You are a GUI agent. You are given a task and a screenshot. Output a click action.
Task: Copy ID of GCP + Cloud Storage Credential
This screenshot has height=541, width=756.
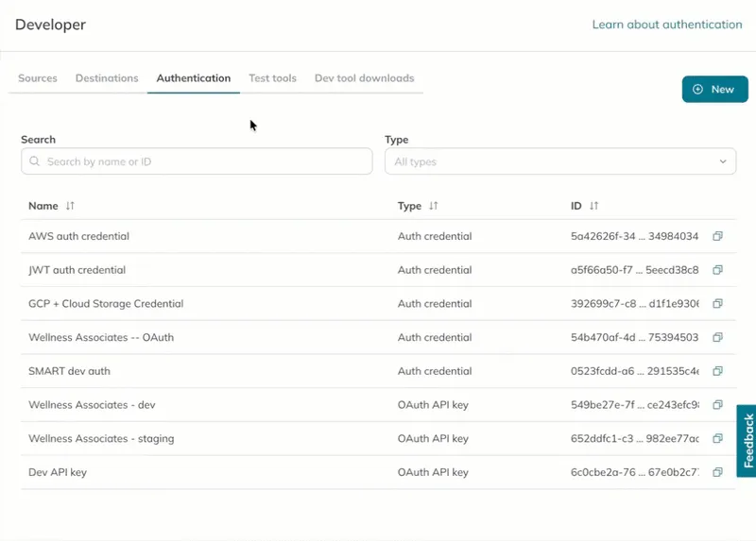(717, 303)
